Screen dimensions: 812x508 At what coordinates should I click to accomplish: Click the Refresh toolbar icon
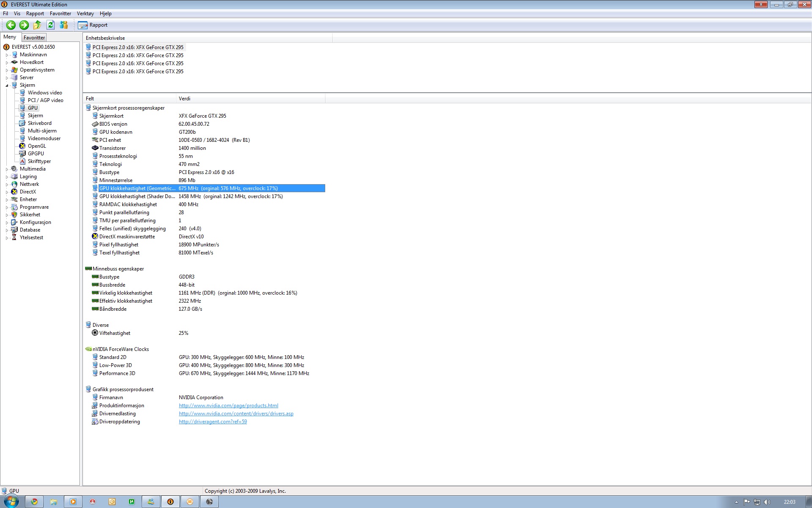pos(50,25)
